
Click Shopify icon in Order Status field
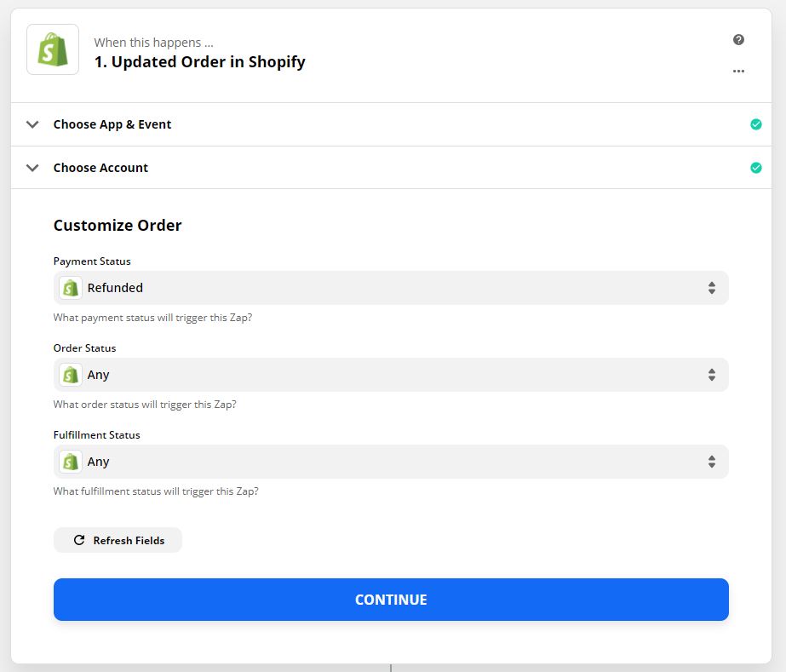(x=71, y=375)
